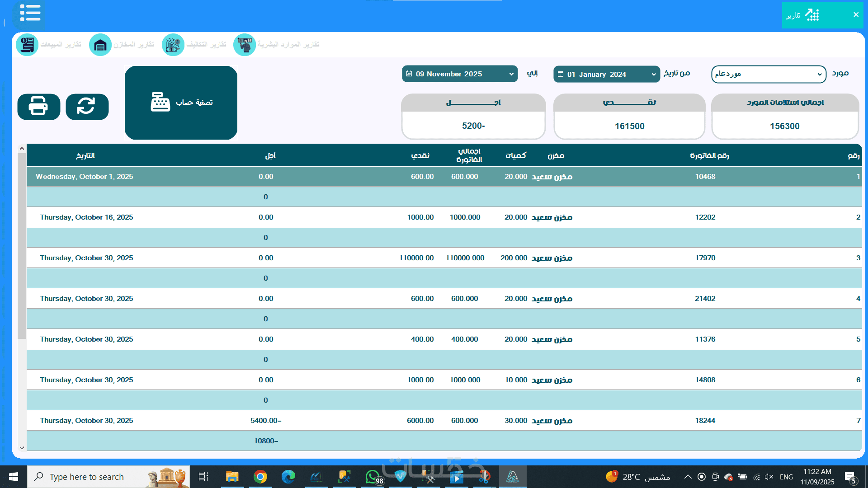Open sales reports icon
Screen dimensions: 868x488
click(x=28, y=45)
